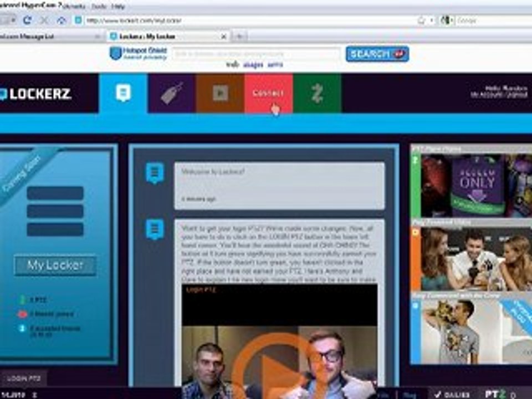Viewport: 532px width, 399px height.
Task: Click the orange icon on featured video card
Action: (415, 233)
